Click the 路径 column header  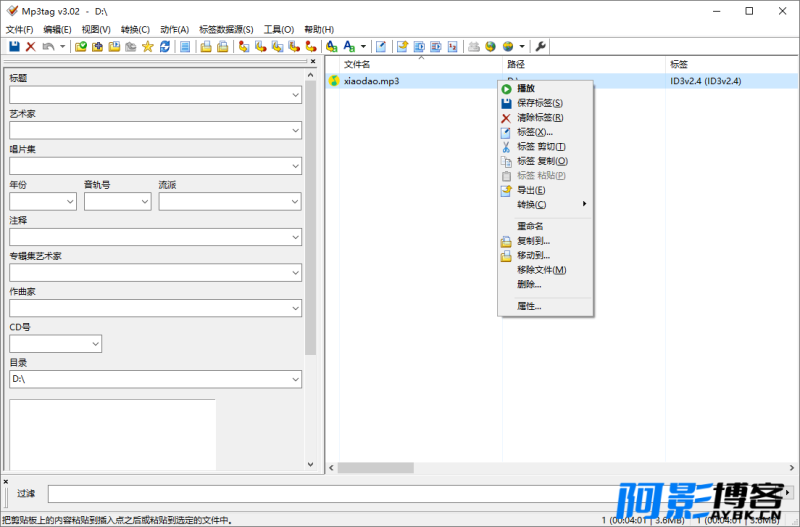(x=584, y=64)
